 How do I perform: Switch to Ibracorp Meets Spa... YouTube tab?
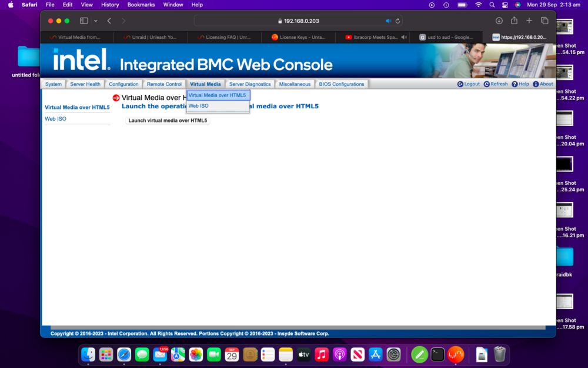click(x=371, y=37)
